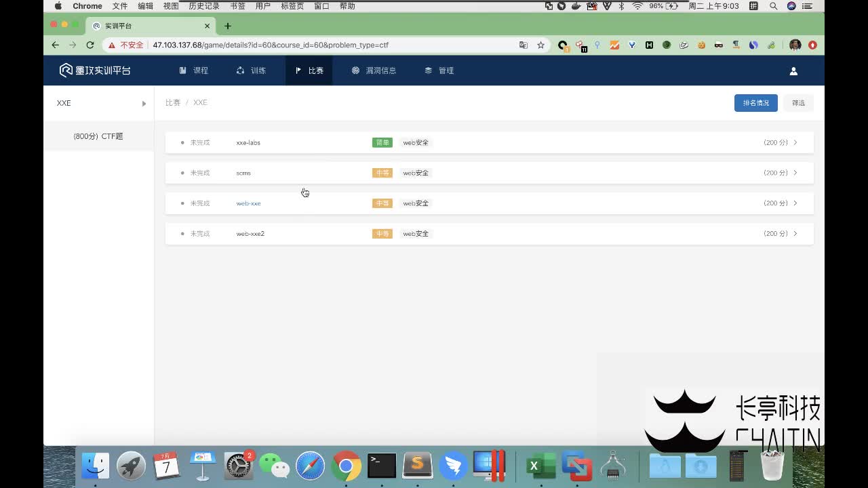Screen dimensions: 868x488
Task: Open Wi-Fi status in menu bar
Action: [x=637, y=6]
